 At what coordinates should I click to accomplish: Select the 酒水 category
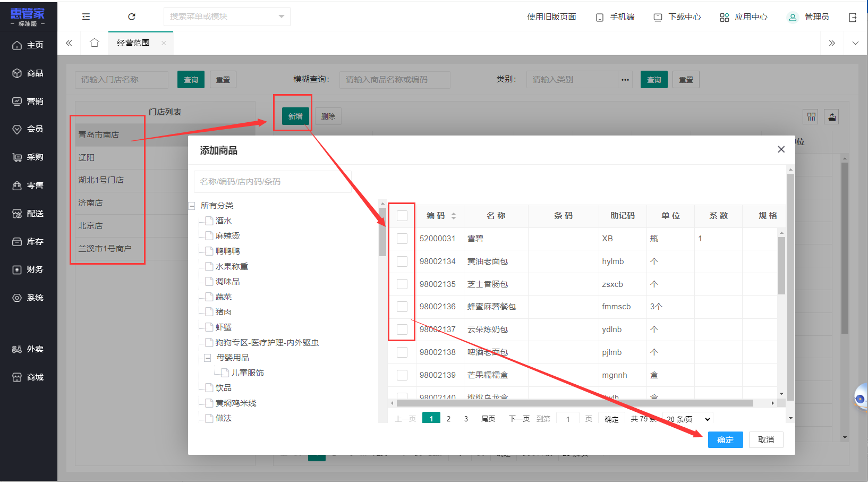pyautogui.click(x=224, y=221)
